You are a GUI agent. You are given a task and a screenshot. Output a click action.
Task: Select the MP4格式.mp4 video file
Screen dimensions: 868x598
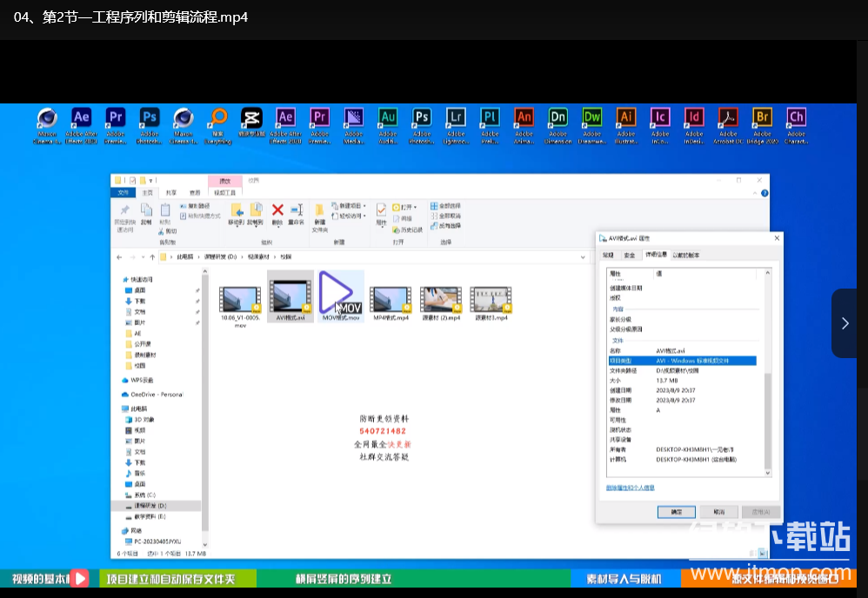(x=391, y=301)
